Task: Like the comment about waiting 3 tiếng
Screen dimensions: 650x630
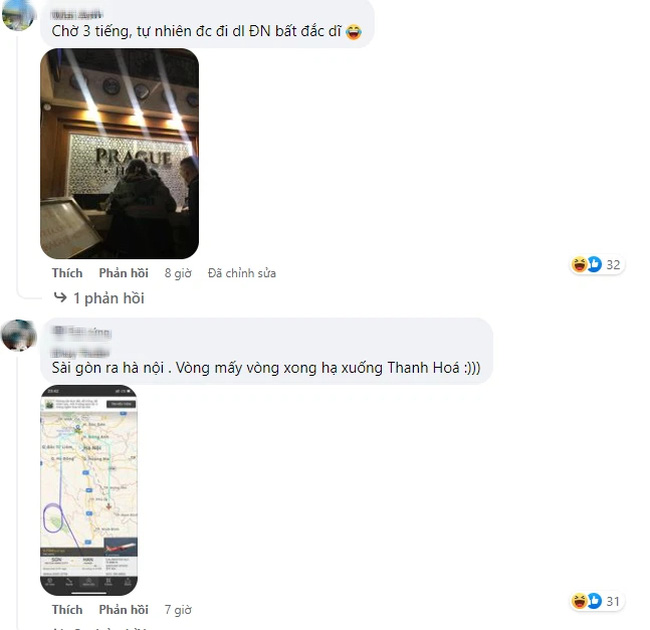Action: pos(67,273)
